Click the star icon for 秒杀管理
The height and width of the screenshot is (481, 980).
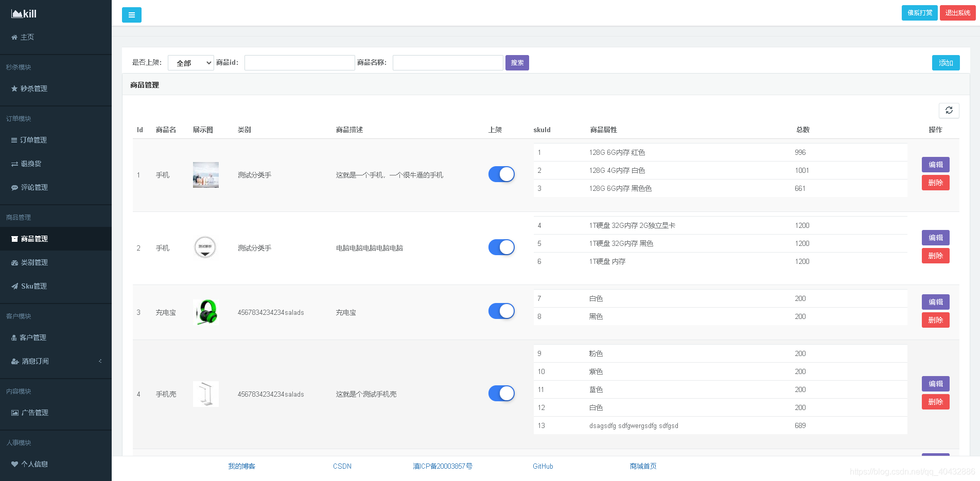(14, 88)
